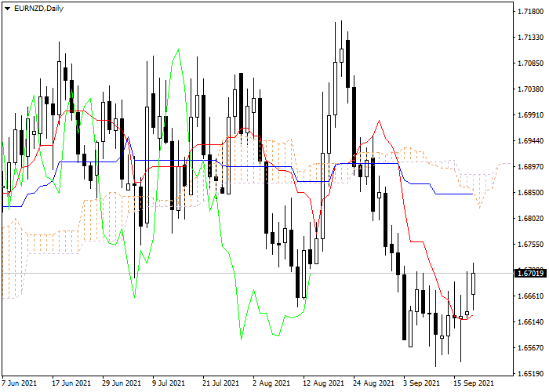Click the 1.70380 price axis label
Screen dimensions: 549x392
click(x=530, y=89)
